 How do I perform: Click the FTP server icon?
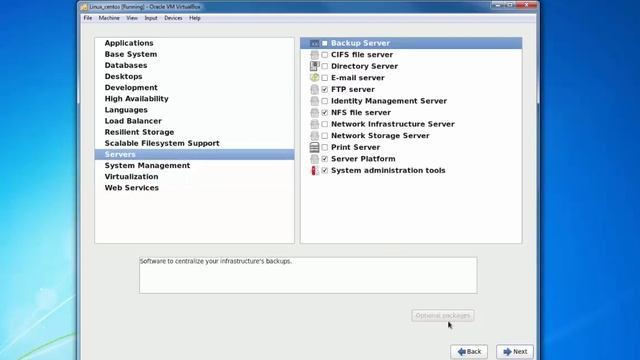pyautogui.click(x=314, y=89)
